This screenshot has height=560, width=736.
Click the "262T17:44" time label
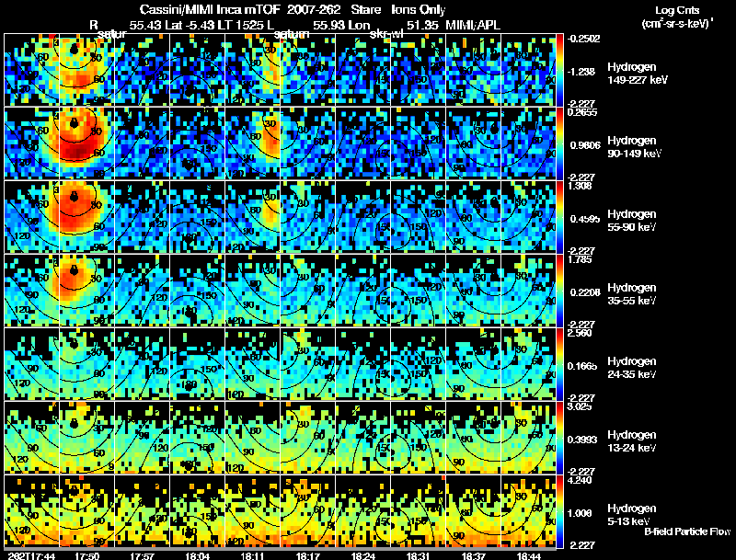tap(31, 556)
